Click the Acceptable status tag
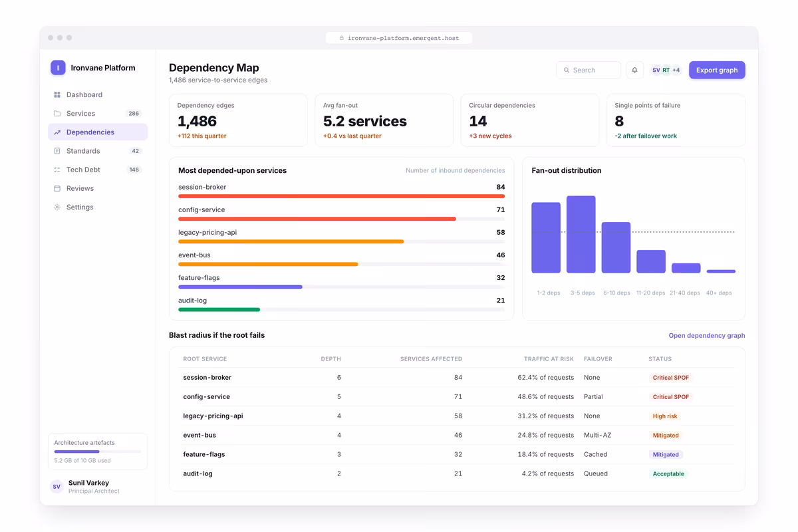The width and height of the screenshot is (798, 532). tap(668, 474)
